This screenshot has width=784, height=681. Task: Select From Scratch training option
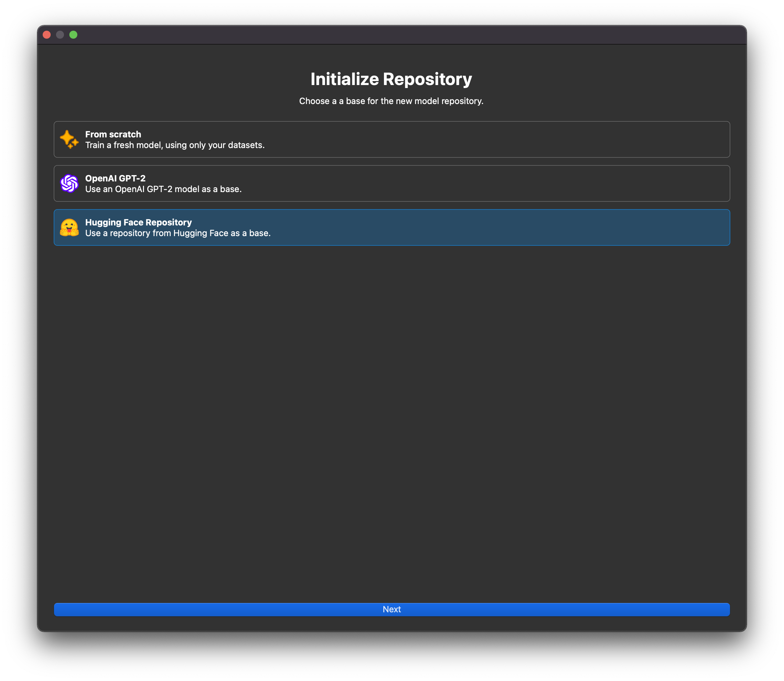click(x=391, y=139)
